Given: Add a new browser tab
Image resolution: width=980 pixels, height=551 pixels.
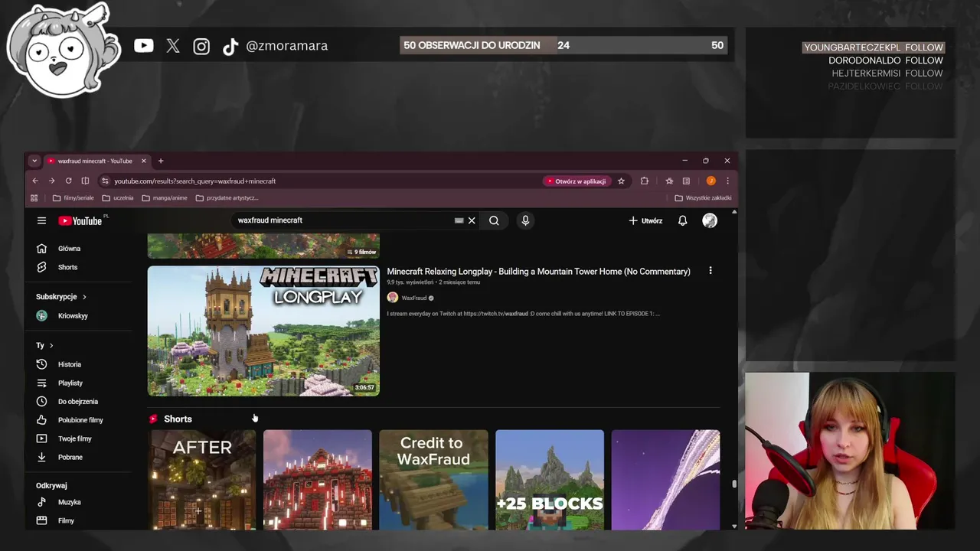Looking at the screenshot, I should pyautogui.click(x=161, y=161).
